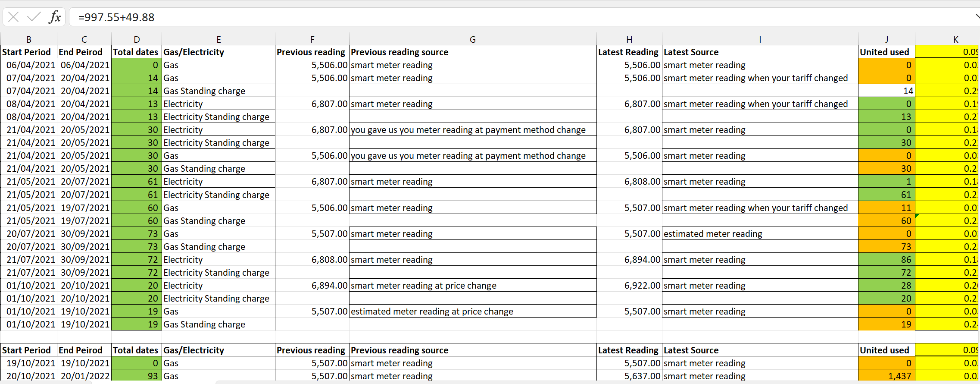Click 'estimated meter reading at price change' cell
This screenshot has width=980, height=384.
[473, 311]
